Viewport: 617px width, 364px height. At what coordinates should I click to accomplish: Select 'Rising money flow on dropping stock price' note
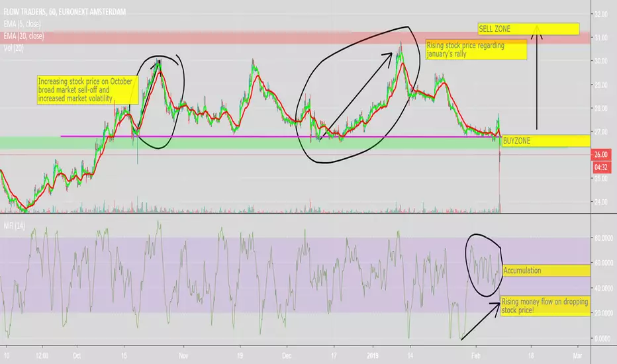pos(546,306)
